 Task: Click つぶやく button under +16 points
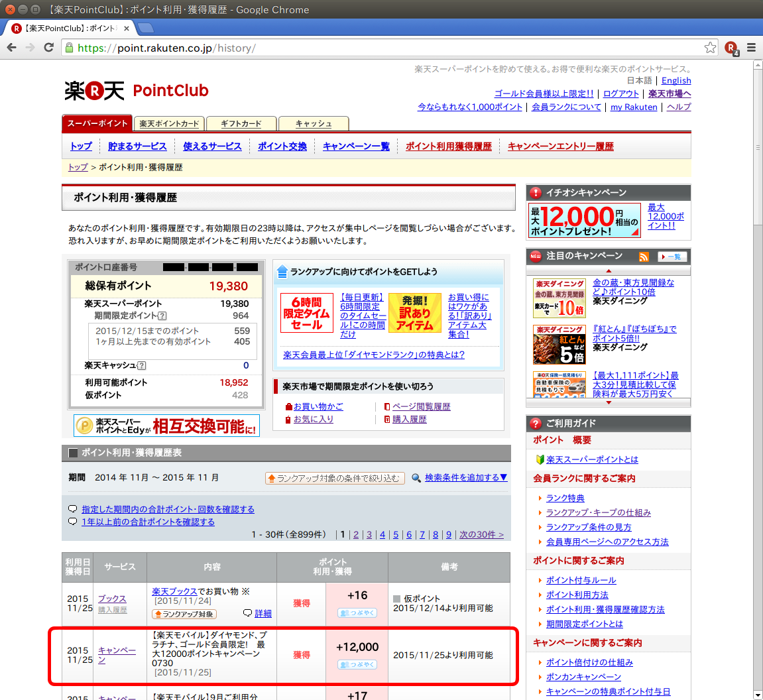pos(357,613)
